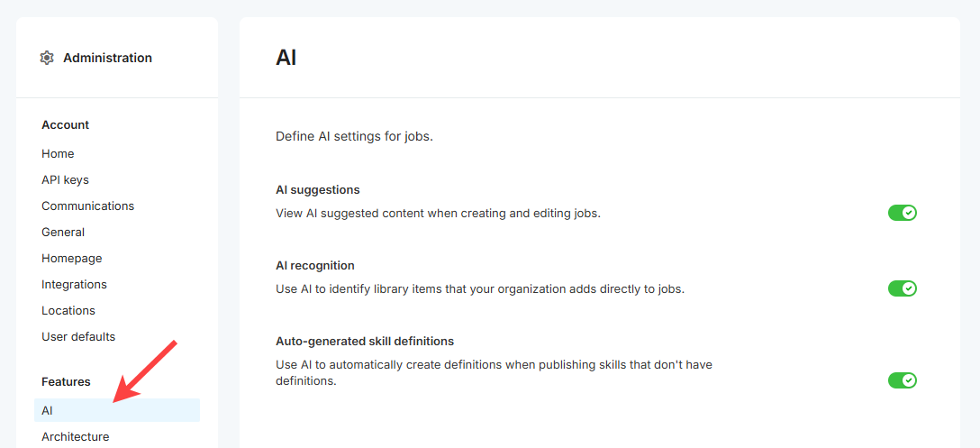Open the Integrations page

pyautogui.click(x=74, y=285)
